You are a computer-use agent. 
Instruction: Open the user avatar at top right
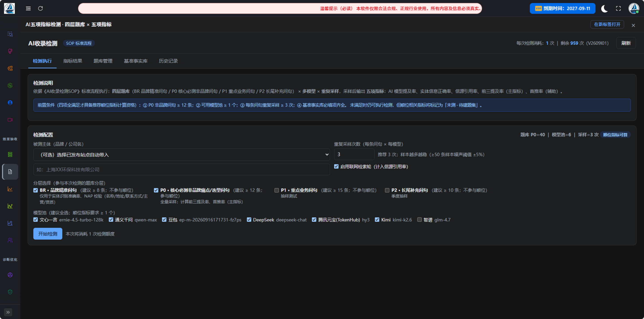point(634,8)
